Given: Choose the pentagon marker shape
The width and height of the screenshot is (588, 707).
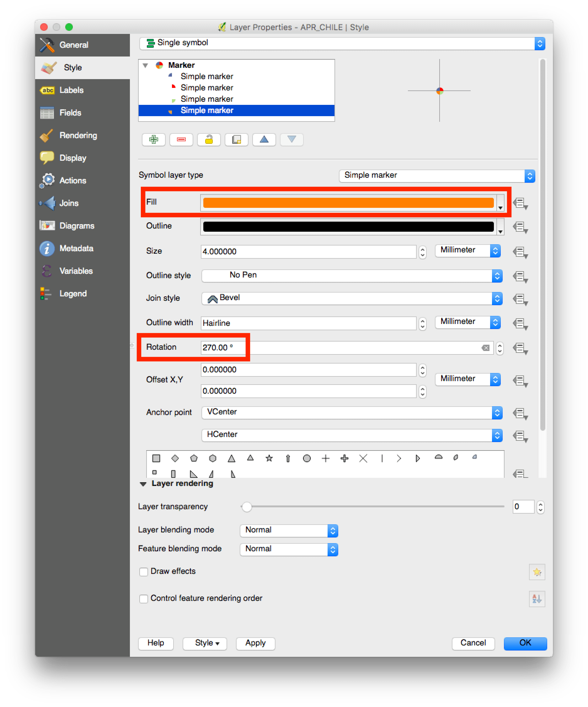Looking at the screenshot, I should pos(194,458).
